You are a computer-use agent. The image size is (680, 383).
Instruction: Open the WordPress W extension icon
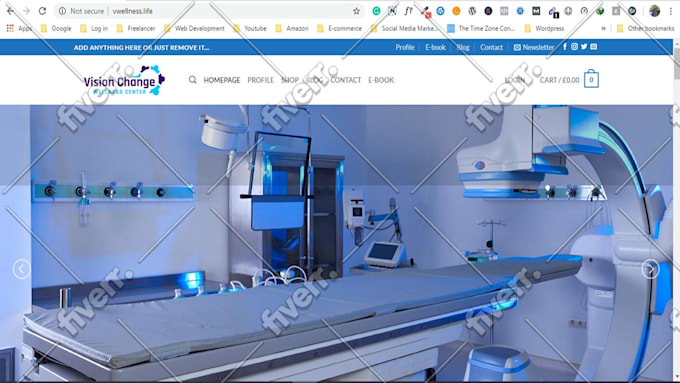[x=472, y=11]
